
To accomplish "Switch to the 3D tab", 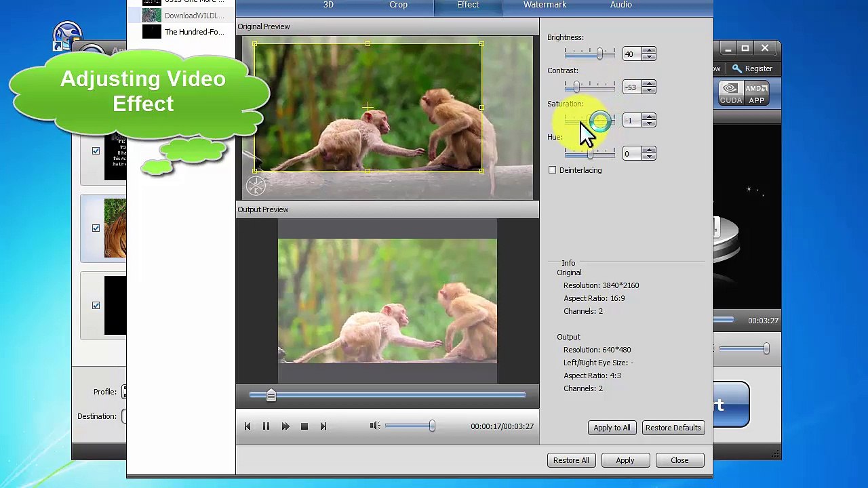I will (328, 5).
